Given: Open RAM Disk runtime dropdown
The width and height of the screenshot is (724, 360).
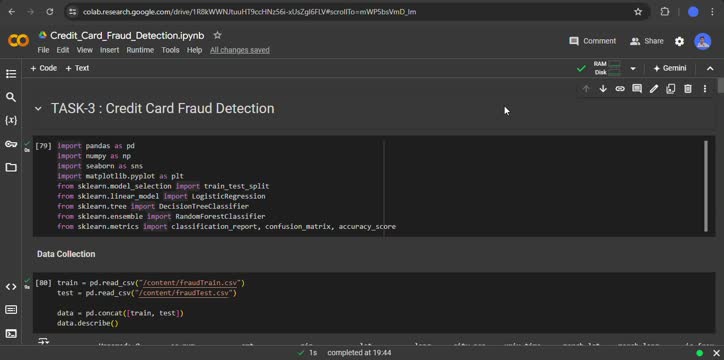Looking at the screenshot, I should 633,68.
